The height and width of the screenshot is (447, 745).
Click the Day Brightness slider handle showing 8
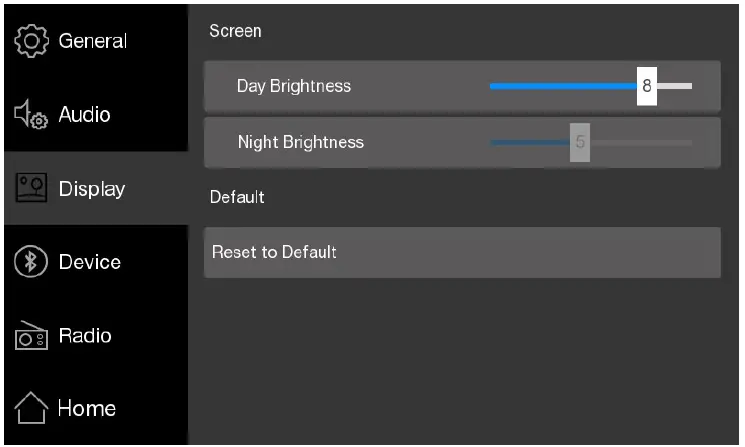647,86
